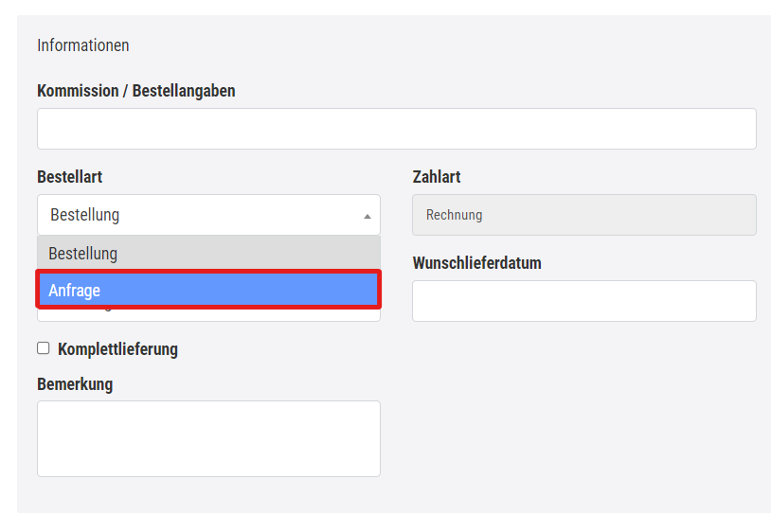771x532 pixels.
Task: Select the Anfrage option in dropdown list
Action: 208,291
